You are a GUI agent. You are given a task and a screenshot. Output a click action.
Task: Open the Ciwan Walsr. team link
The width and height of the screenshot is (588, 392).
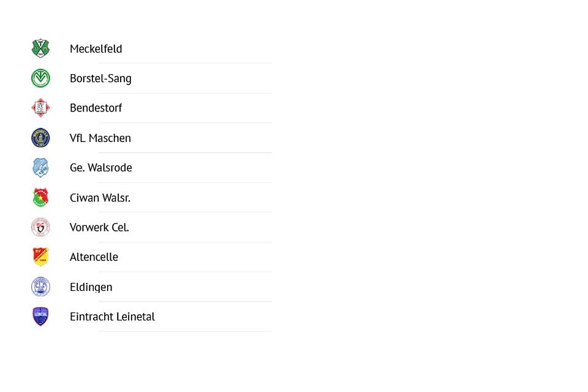pyautogui.click(x=100, y=198)
